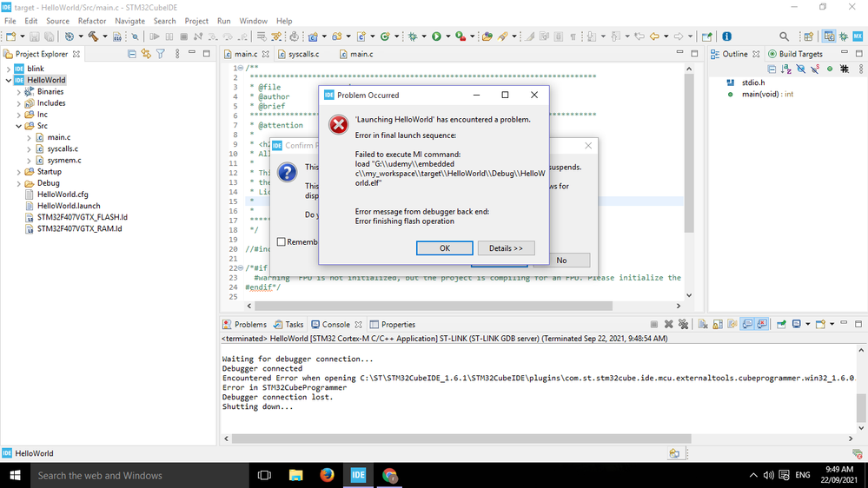Image resolution: width=868 pixels, height=488 pixels.
Task: Open the Build hammer dropdown arrow
Action: click(x=104, y=36)
